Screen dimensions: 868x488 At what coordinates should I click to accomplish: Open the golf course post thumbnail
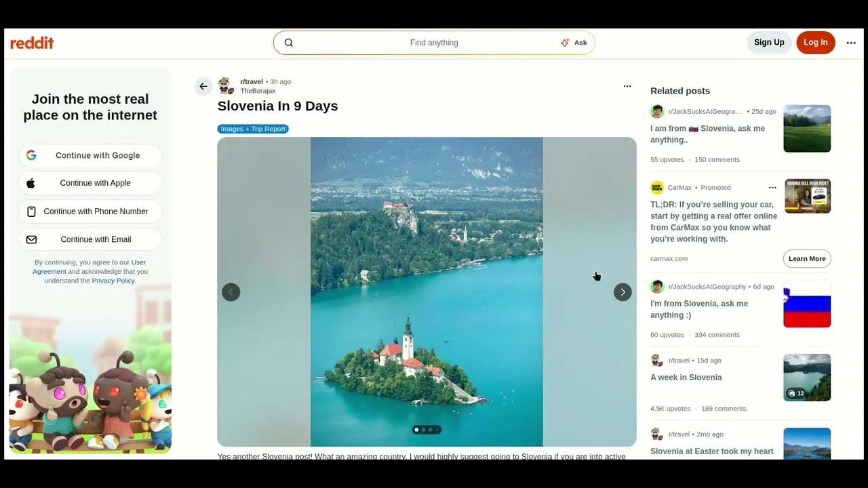point(807,129)
